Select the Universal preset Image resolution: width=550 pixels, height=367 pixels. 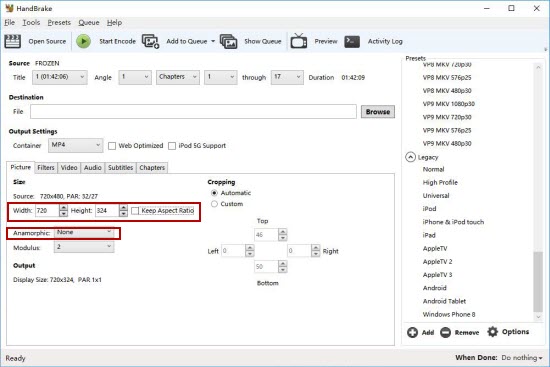(x=436, y=196)
